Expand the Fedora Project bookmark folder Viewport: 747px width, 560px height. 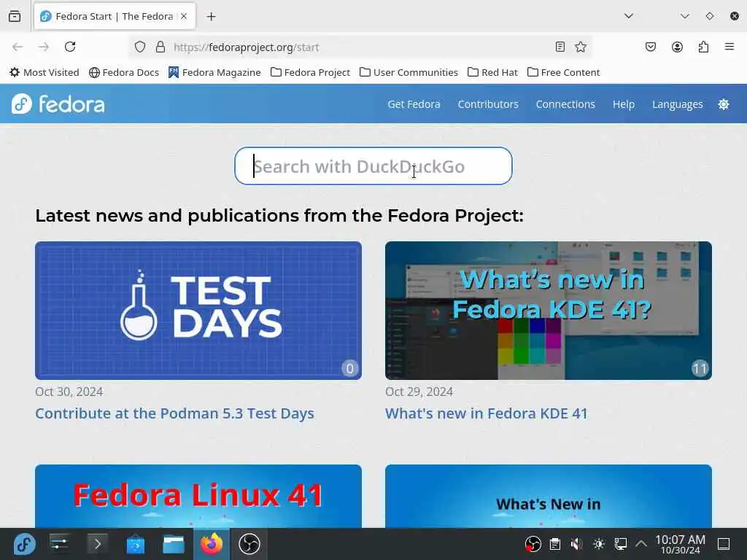click(x=310, y=72)
